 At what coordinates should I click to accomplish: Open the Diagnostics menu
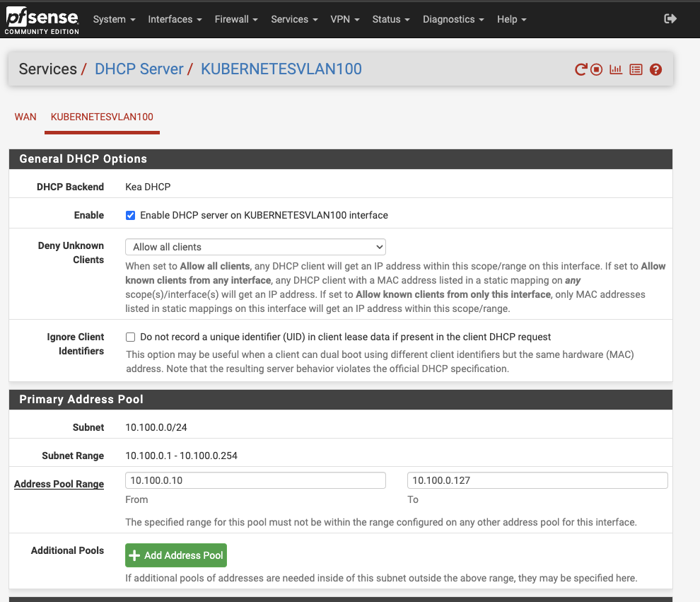[453, 19]
